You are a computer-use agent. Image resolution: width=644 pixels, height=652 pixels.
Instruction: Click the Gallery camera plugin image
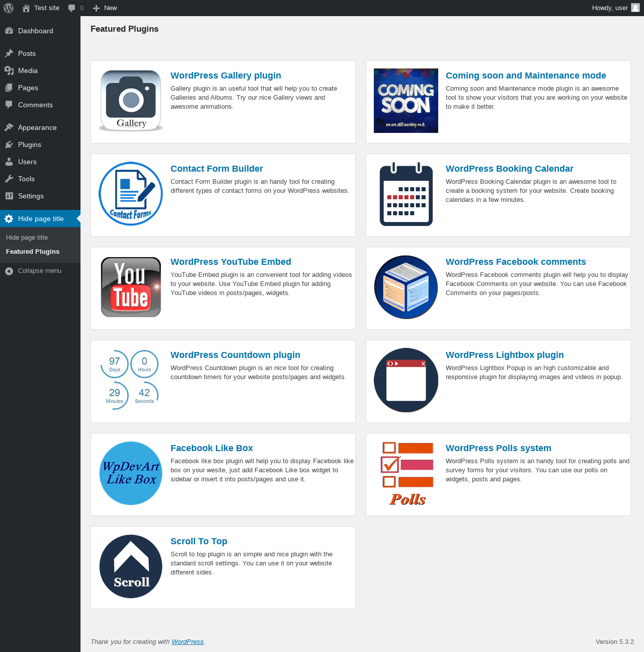pyautogui.click(x=131, y=101)
